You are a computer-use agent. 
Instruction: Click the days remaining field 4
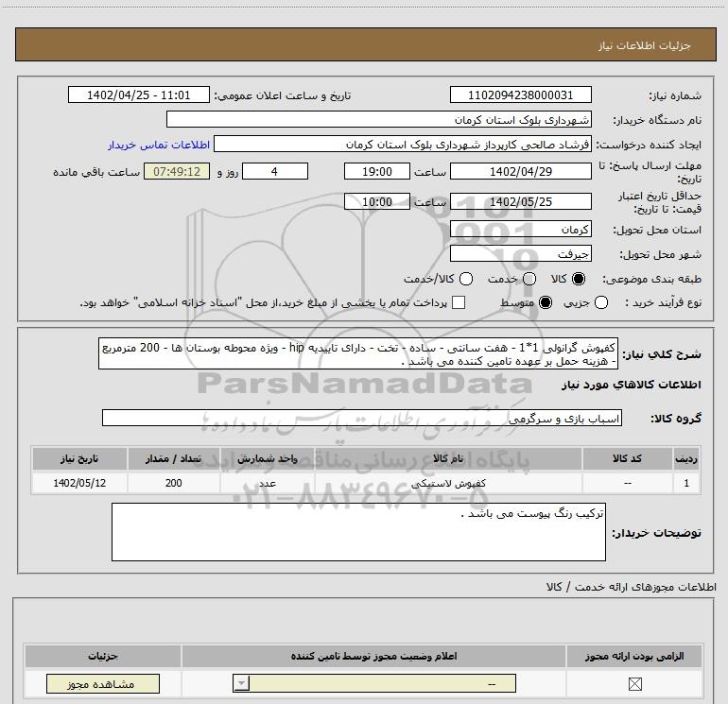275,171
